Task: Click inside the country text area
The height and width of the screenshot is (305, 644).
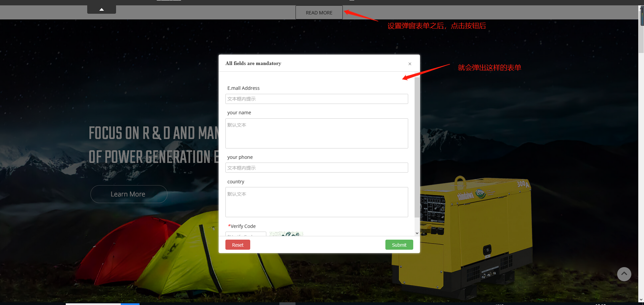Action: (x=316, y=202)
